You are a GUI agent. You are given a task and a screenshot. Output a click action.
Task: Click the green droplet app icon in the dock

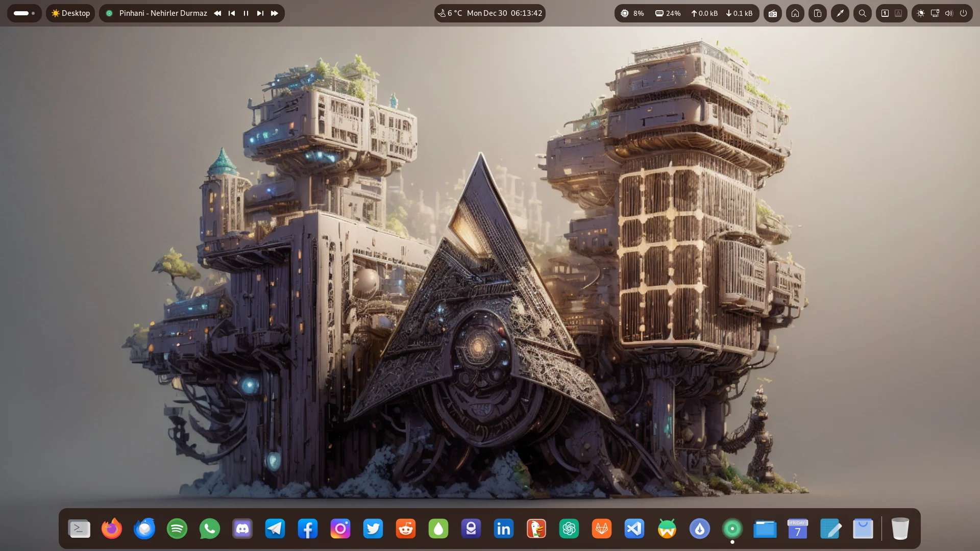(438, 529)
